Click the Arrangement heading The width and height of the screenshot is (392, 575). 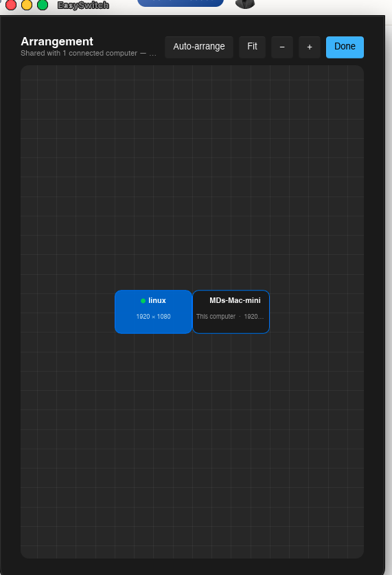point(57,41)
